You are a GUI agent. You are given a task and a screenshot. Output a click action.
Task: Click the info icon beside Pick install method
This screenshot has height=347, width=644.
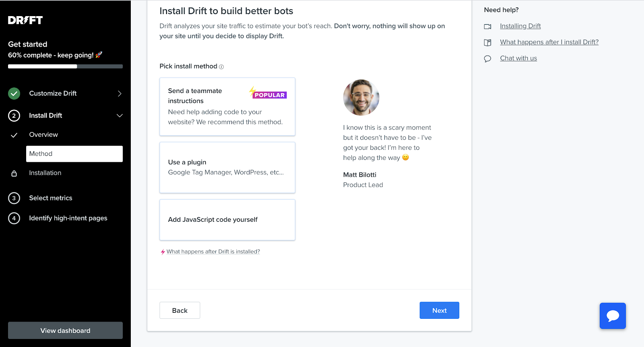221,67
